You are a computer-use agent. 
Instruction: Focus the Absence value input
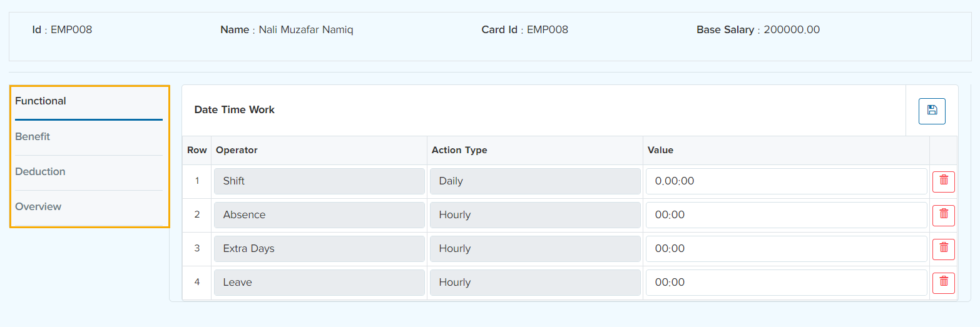(786, 215)
